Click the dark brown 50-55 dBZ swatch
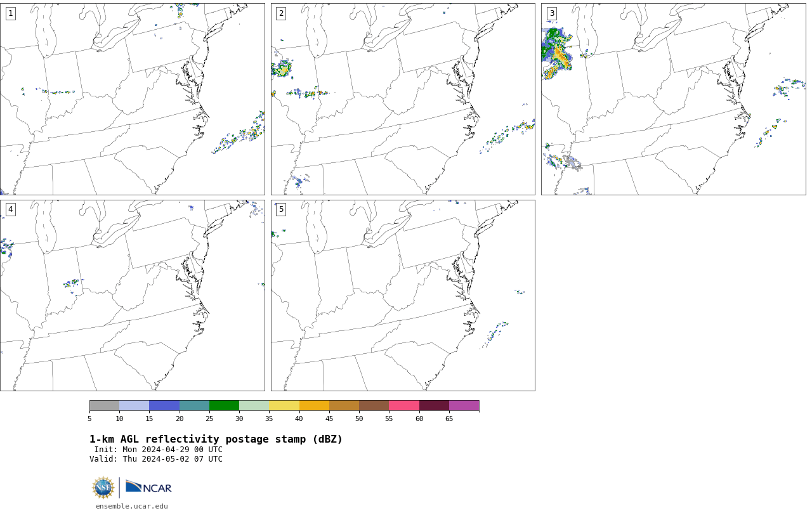The height and width of the screenshot is (513, 812). coord(374,406)
